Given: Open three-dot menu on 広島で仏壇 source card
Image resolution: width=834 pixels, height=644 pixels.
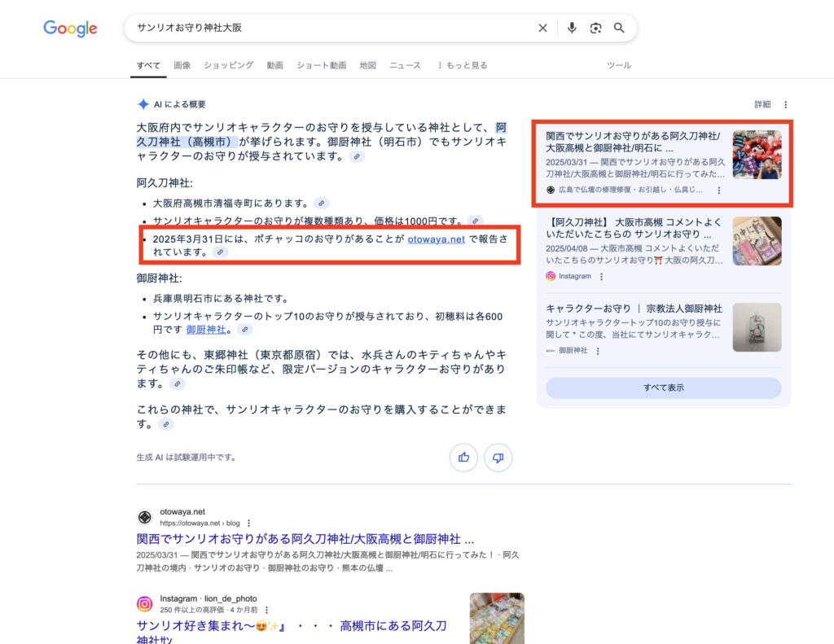Looking at the screenshot, I should (x=719, y=190).
